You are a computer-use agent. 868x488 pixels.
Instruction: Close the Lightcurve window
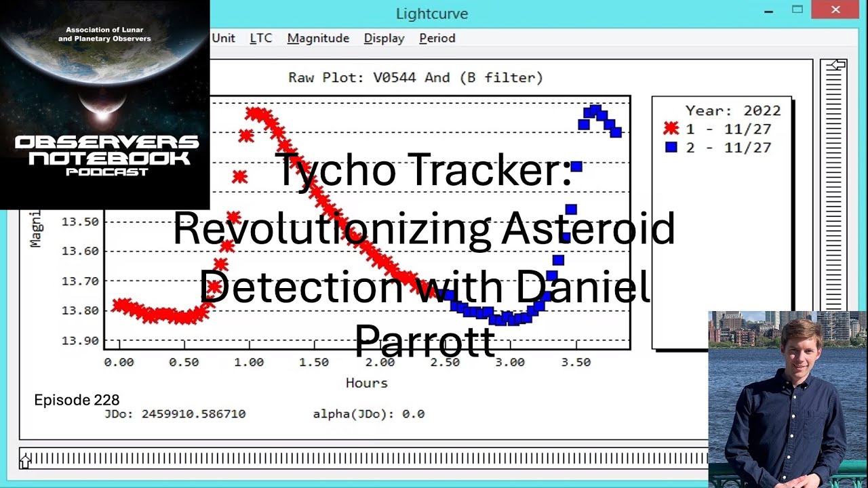tap(835, 10)
